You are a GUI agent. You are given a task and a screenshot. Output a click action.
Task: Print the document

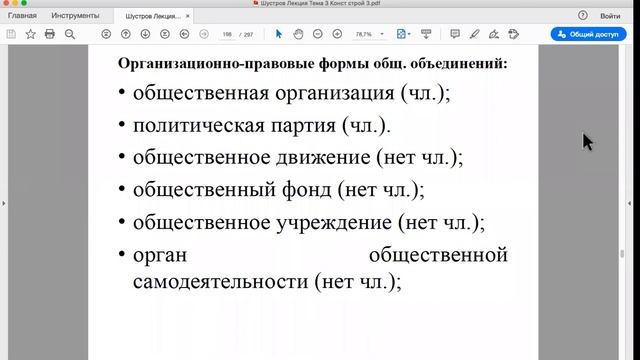point(50,34)
